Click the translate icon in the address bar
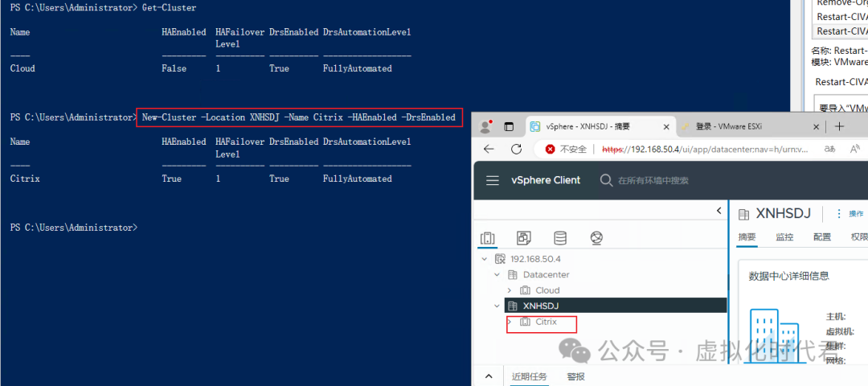Image resolution: width=868 pixels, height=386 pixels. point(829,149)
